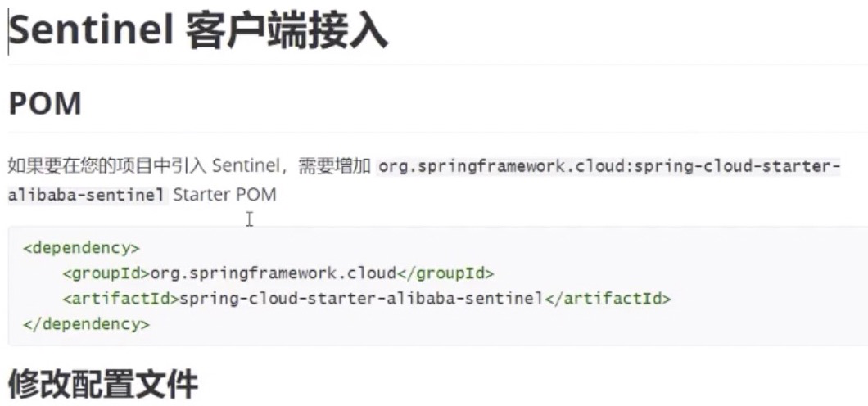
Task: Click inline code "org.springframework.cloud:spring-cloud-starter-"
Action: (x=608, y=166)
